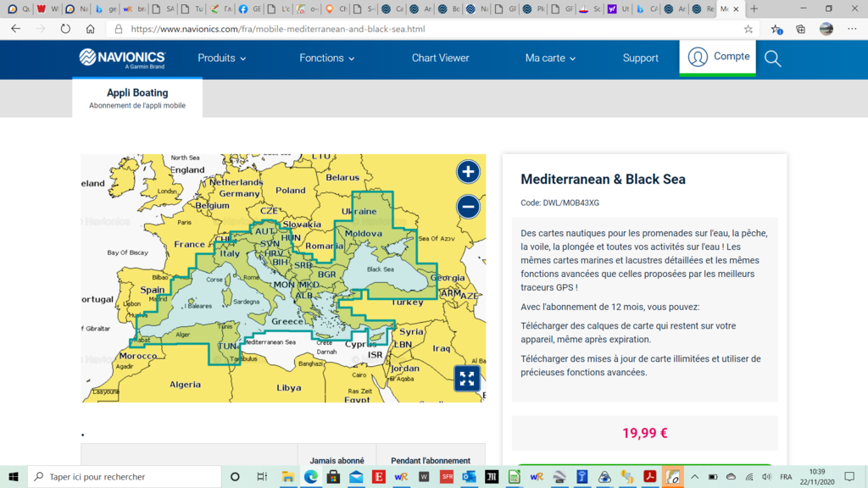Open the Windows Start menu

pos(14,476)
